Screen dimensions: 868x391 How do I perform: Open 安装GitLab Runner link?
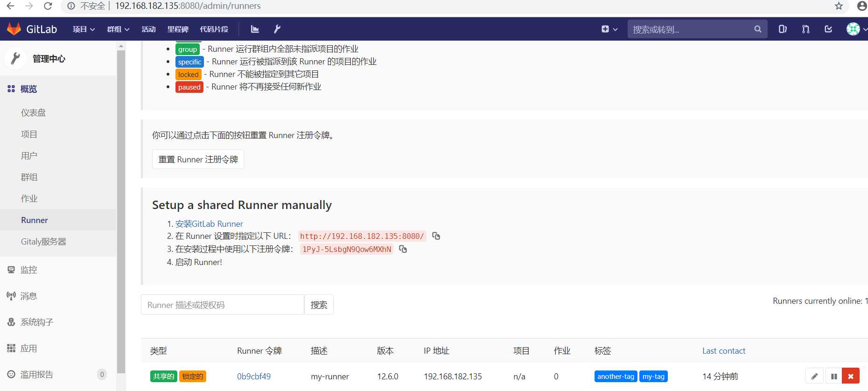point(209,223)
